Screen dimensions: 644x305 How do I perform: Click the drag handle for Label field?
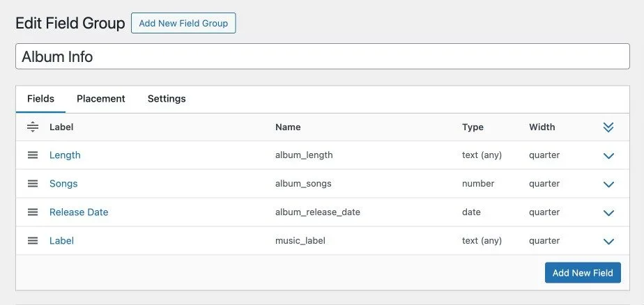click(x=33, y=240)
